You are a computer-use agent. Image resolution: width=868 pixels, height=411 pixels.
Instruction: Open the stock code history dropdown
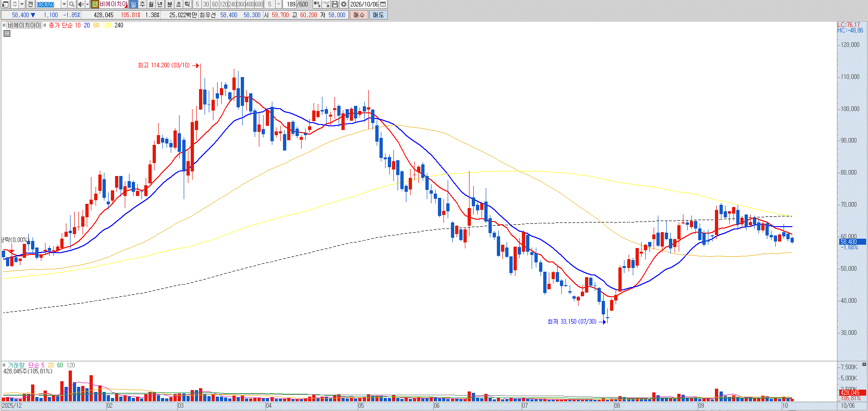pyautogui.click(x=64, y=4)
